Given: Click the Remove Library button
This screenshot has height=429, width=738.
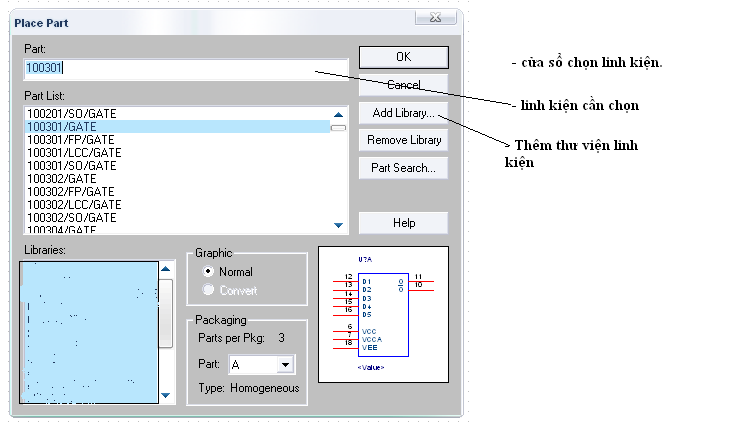Looking at the screenshot, I should pos(403,140).
